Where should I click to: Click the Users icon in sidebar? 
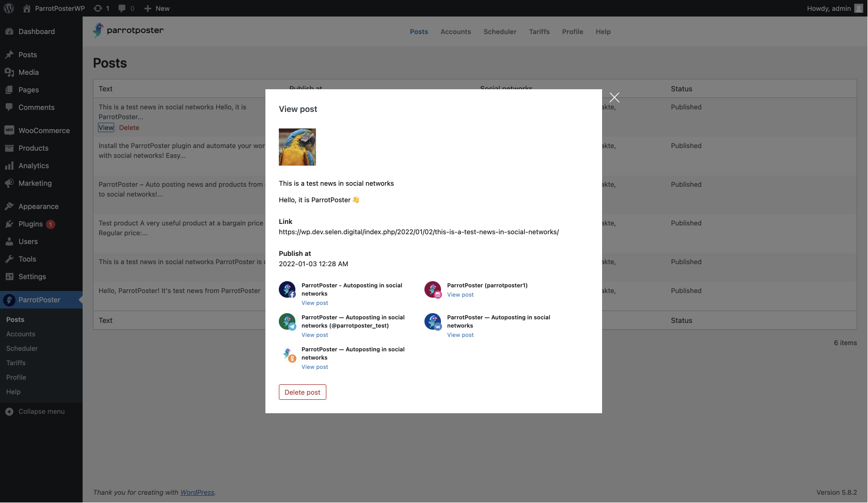coord(9,241)
